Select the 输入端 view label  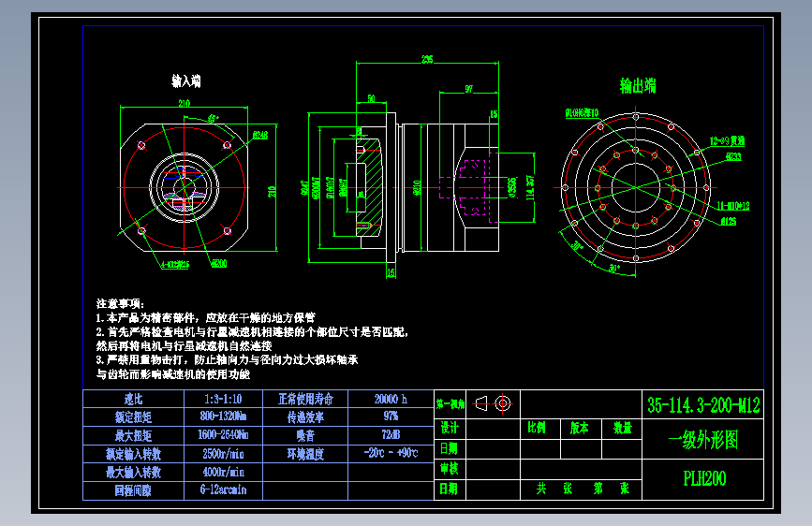pyautogui.click(x=186, y=80)
